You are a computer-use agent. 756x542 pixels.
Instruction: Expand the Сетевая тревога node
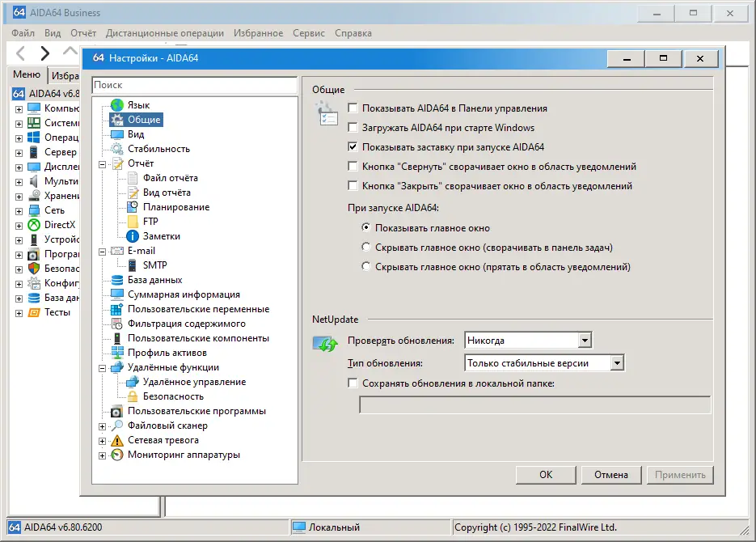point(102,441)
